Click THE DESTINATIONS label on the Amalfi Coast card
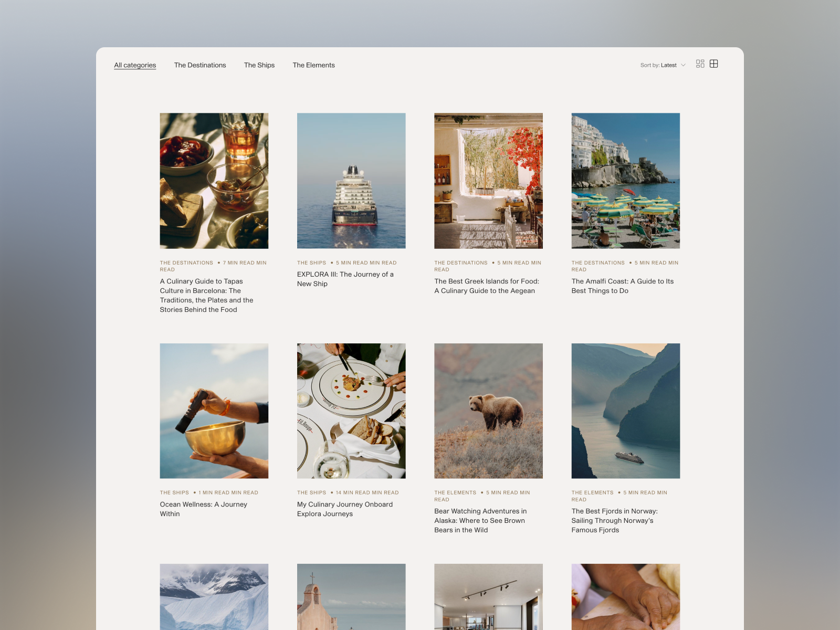This screenshot has height=630, width=840. [598, 263]
